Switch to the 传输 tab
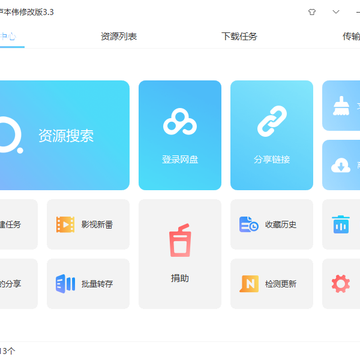The image size is (360, 360). pyautogui.click(x=351, y=36)
